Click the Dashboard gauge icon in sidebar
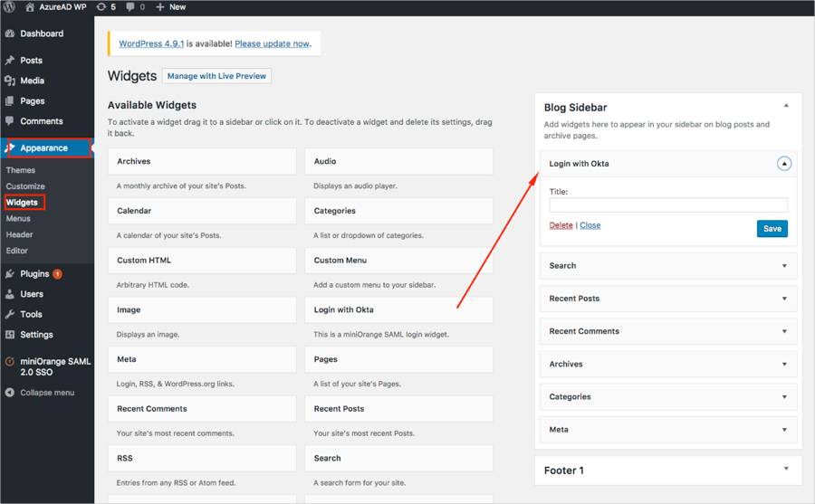 pos(10,34)
